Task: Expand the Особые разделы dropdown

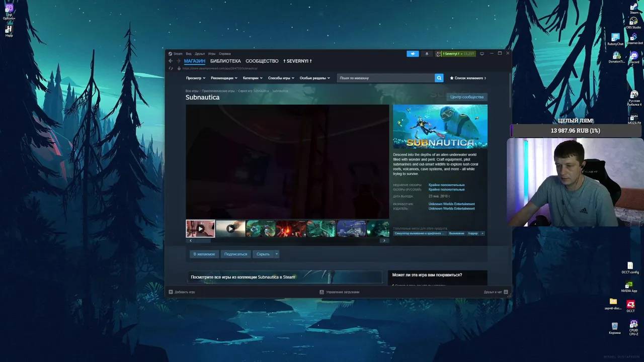Action: (x=315, y=78)
